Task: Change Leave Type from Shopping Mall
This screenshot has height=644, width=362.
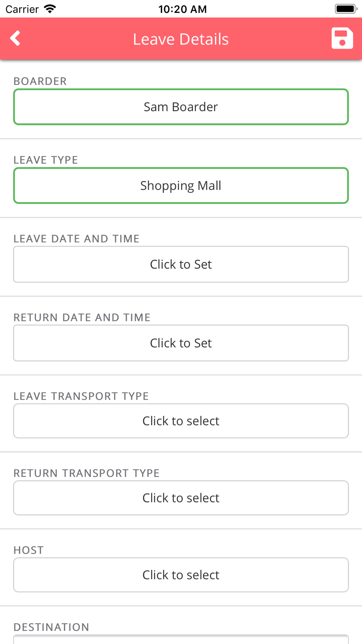Action: click(181, 185)
